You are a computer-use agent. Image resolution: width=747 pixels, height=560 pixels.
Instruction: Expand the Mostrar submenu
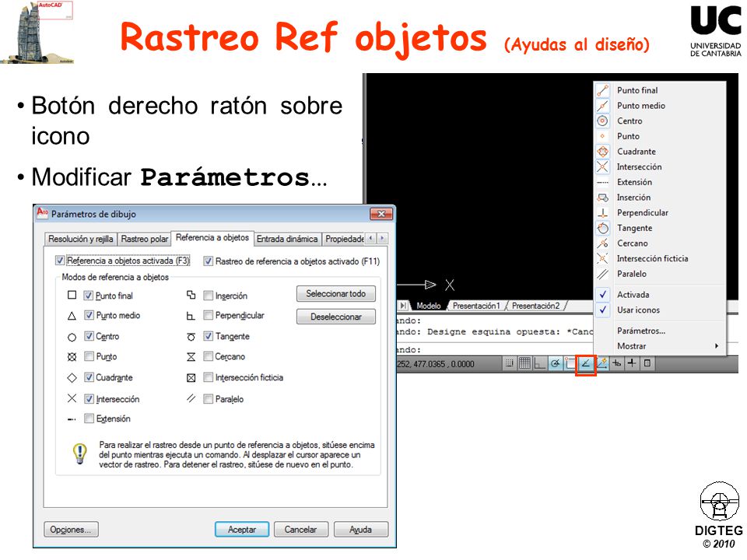tap(660, 345)
